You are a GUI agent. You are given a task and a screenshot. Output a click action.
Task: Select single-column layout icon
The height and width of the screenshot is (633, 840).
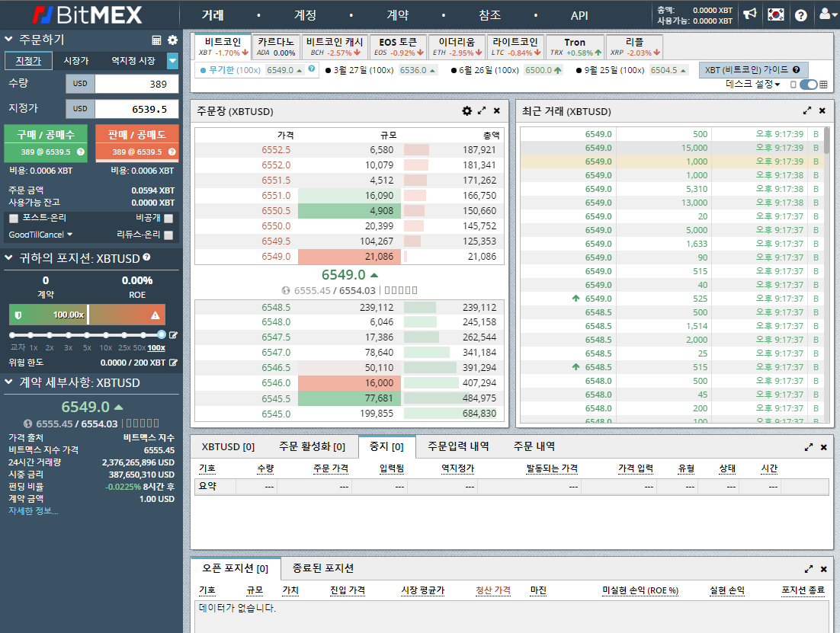794,85
